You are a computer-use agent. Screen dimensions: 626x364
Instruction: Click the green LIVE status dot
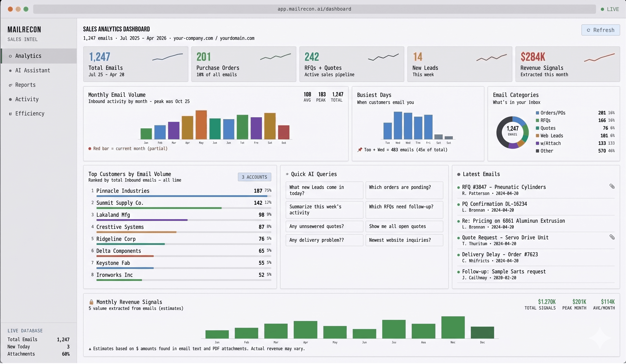[x=602, y=9]
